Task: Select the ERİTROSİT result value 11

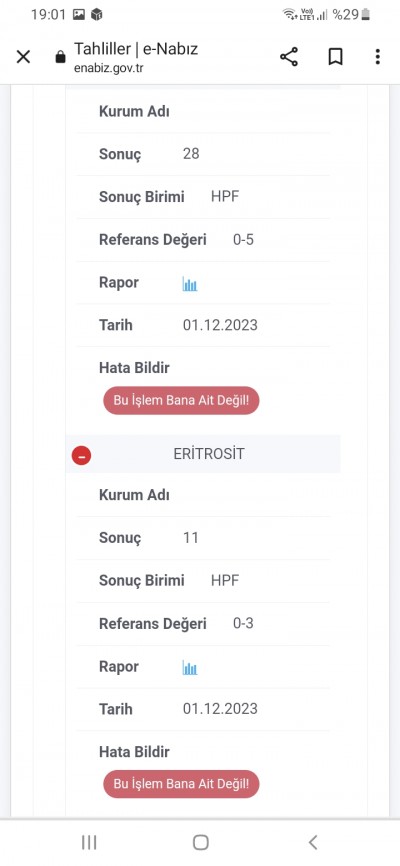Action: tap(191, 537)
